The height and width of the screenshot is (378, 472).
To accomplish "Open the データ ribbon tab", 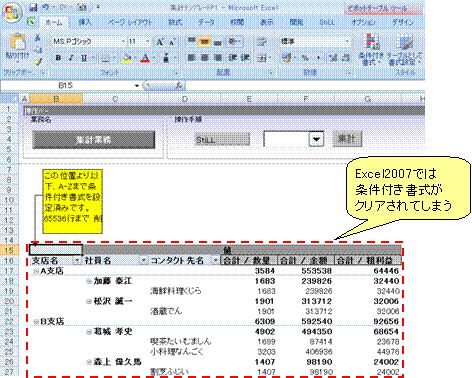I will [x=206, y=22].
